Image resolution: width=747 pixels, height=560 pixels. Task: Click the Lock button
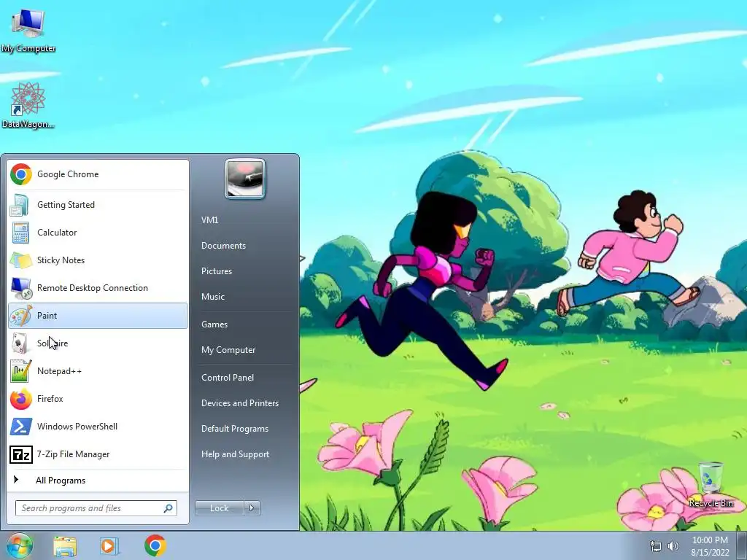pos(219,508)
